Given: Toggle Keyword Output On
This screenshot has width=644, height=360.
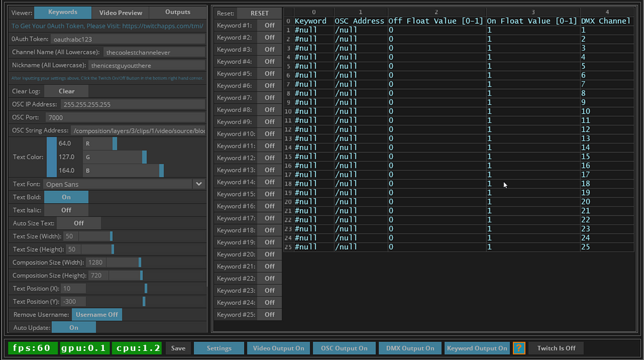Looking at the screenshot, I should point(477,348).
